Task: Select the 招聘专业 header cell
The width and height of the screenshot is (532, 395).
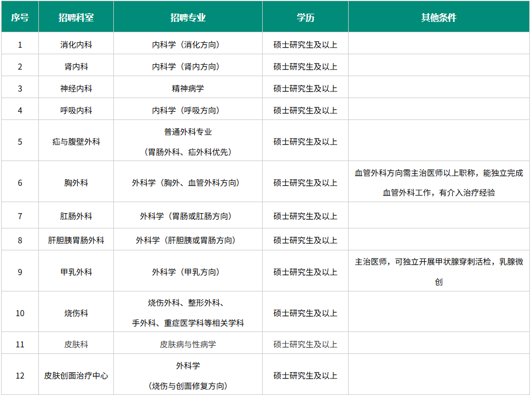Action: point(188,17)
